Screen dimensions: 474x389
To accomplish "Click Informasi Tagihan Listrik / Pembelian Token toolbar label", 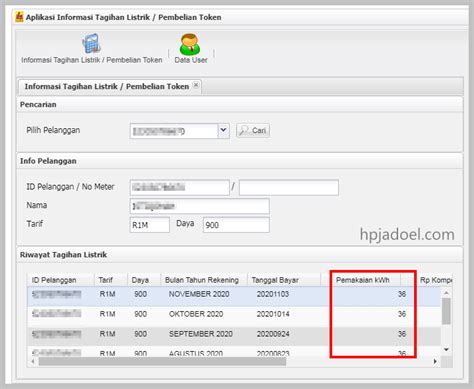I will [x=92, y=60].
